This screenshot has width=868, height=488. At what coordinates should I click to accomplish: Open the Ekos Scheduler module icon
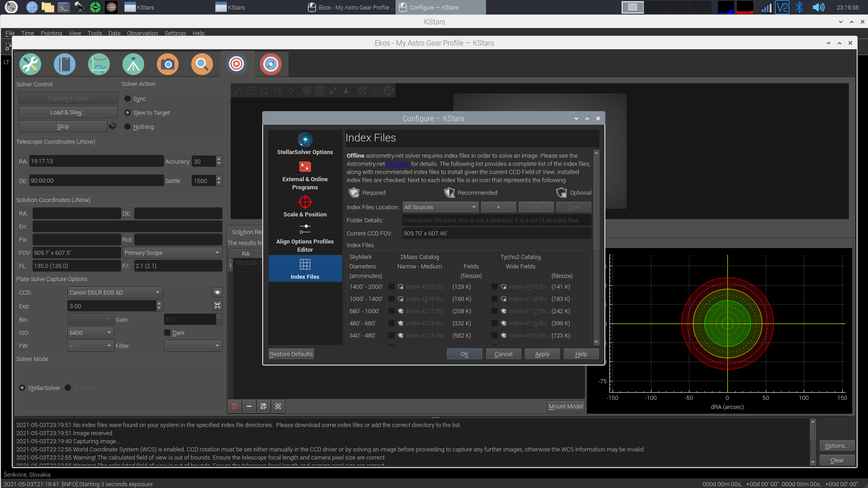pos(65,64)
